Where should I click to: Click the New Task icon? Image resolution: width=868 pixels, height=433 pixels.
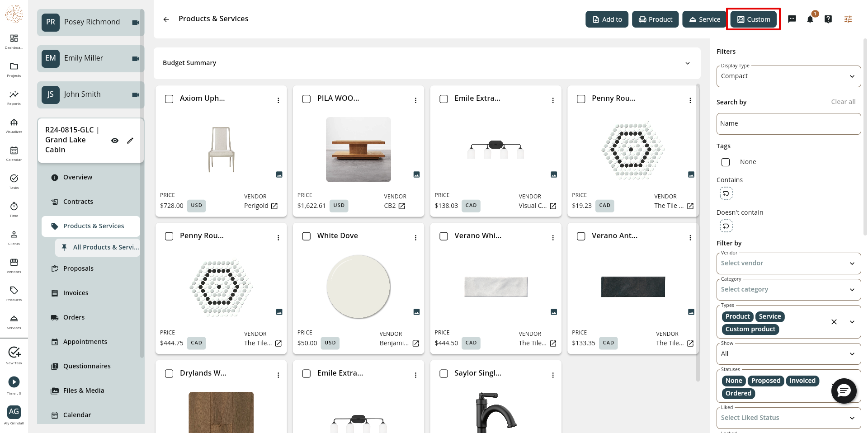click(14, 352)
